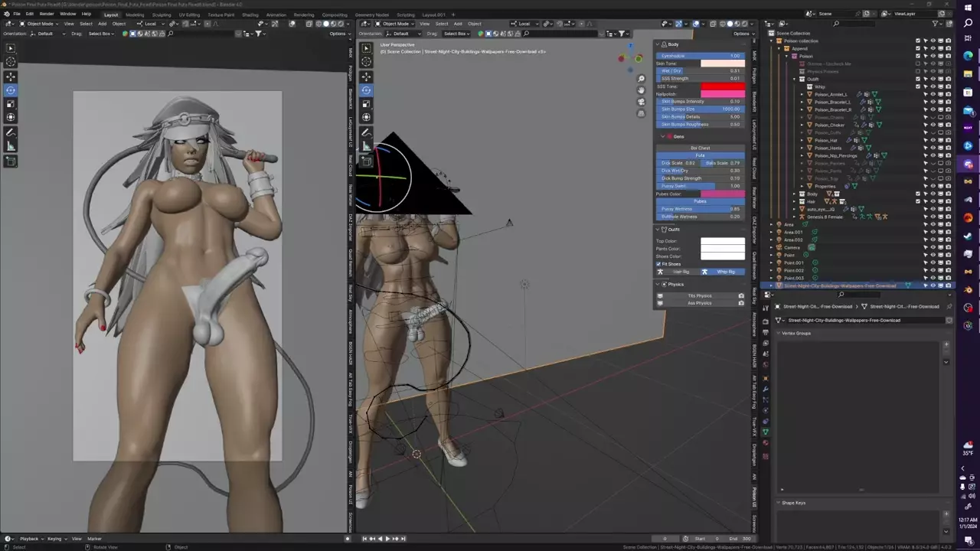Click the Options button in left viewport header

pos(338,34)
